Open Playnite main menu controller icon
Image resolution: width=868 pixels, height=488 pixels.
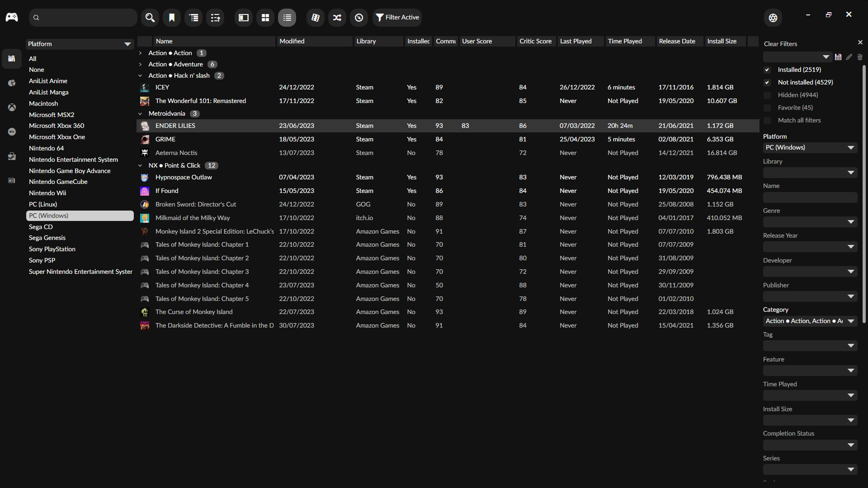pos(12,17)
